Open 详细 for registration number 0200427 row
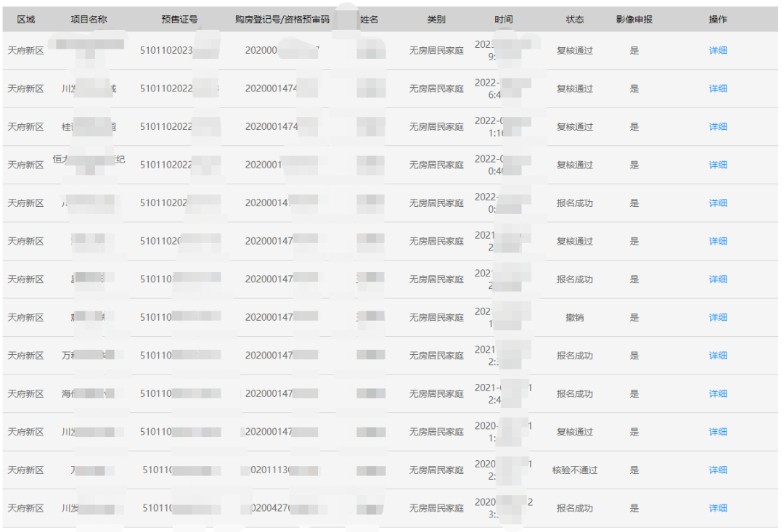The height and width of the screenshot is (532, 784). click(x=718, y=508)
